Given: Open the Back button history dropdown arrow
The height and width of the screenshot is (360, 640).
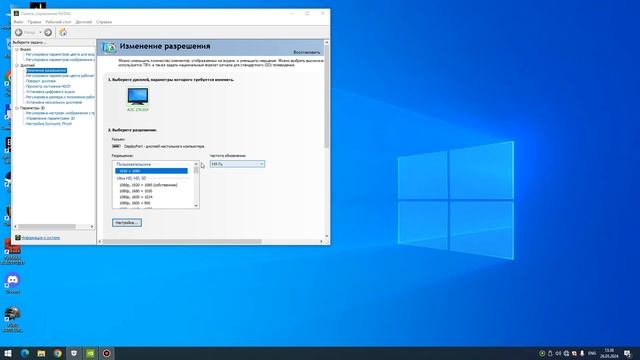Looking at the screenshot, I should point(40,32).
